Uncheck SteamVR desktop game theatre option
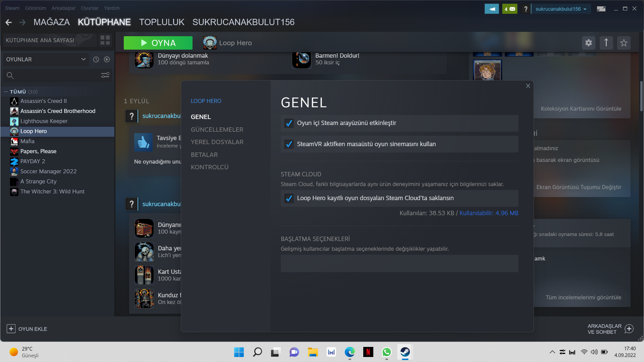The width and height of the screenshot is (644, 362). [x=289, y=144]
